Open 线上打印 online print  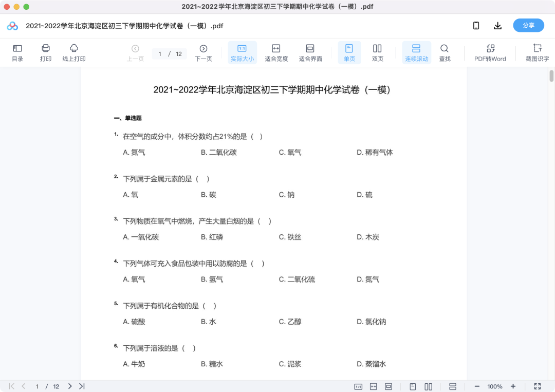pos(74,53)
